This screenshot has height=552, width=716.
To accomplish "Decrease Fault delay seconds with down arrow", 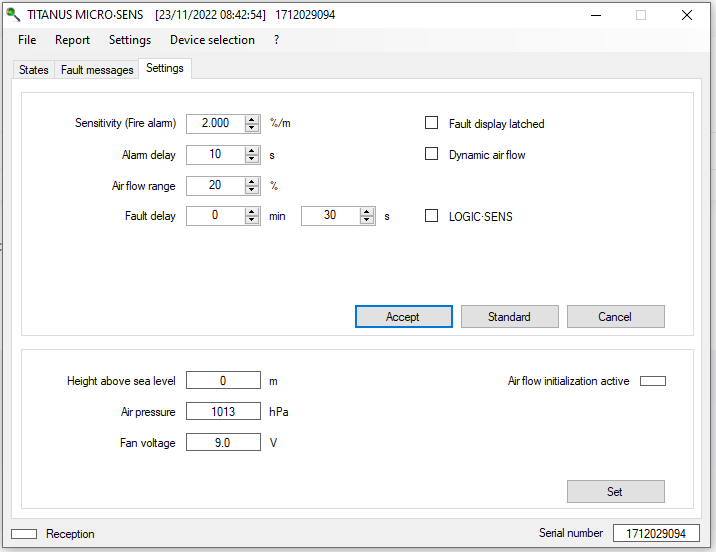I will tap(367, 220).
